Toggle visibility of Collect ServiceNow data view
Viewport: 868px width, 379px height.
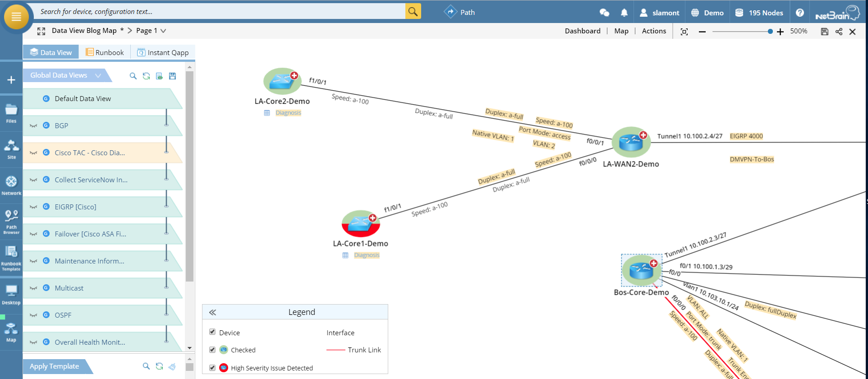pyautogui.click(x=33, y=180)
